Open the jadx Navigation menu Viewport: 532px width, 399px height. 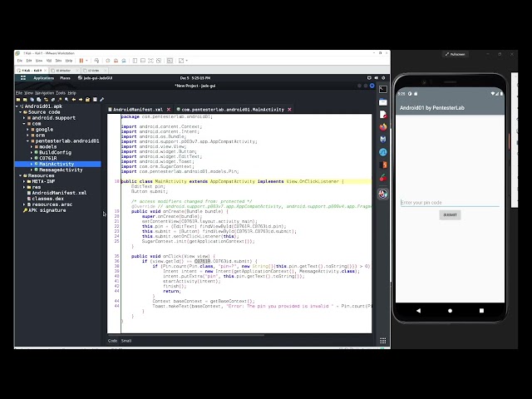44,93
